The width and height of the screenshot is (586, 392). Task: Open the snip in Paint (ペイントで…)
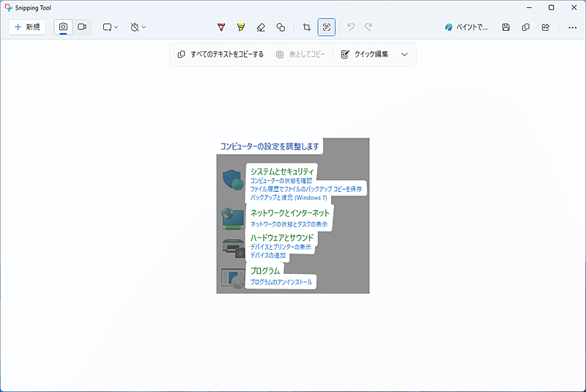pyautogui.click(x=467, y=27)
